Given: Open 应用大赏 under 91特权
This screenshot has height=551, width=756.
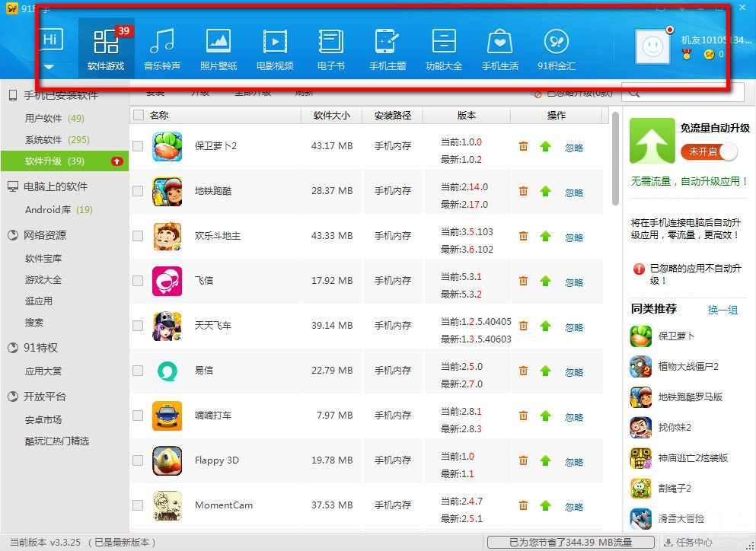Looking at the screenshot, I should 43,371.
